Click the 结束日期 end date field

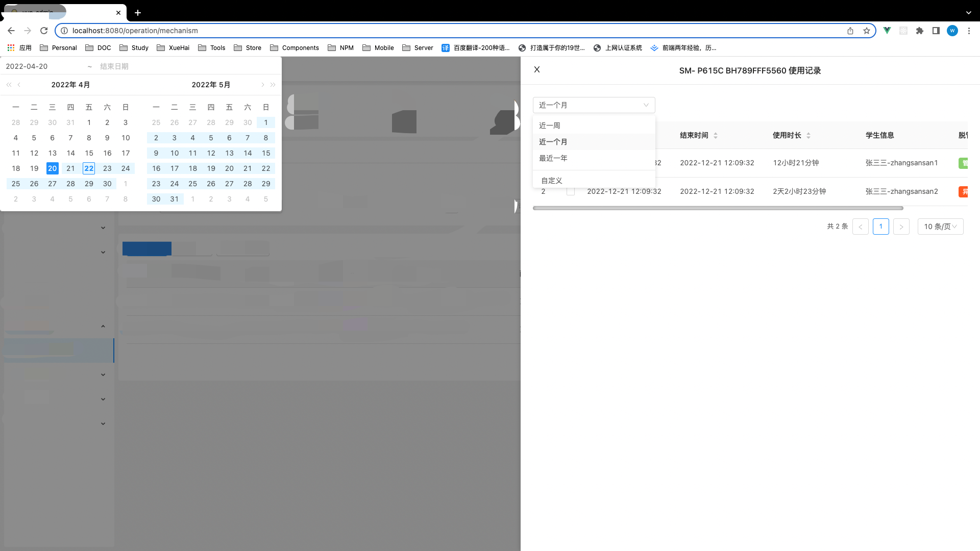click(x=114, y=66)
